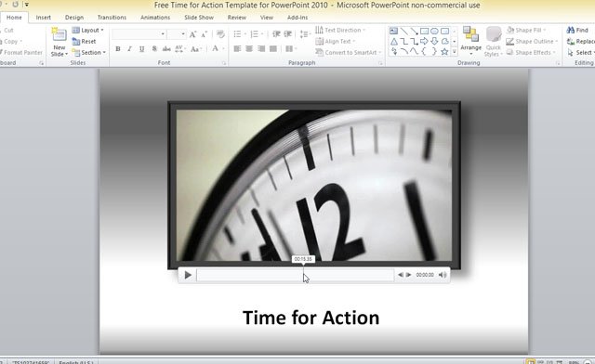This screenshot has height=364, width=595.
Task: Switch to the Transitions tab
Action: click(112, 18)
